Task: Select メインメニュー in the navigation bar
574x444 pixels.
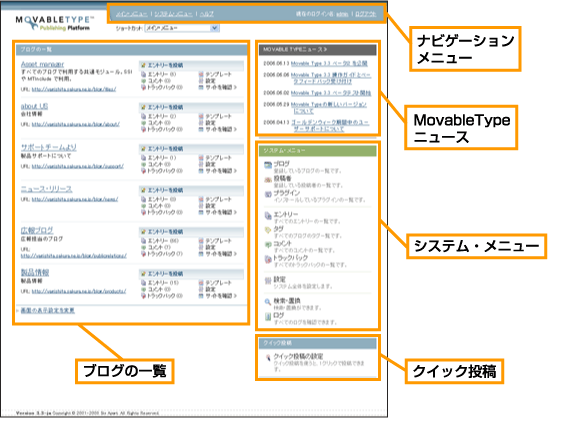Action: (x=132, y=14)
